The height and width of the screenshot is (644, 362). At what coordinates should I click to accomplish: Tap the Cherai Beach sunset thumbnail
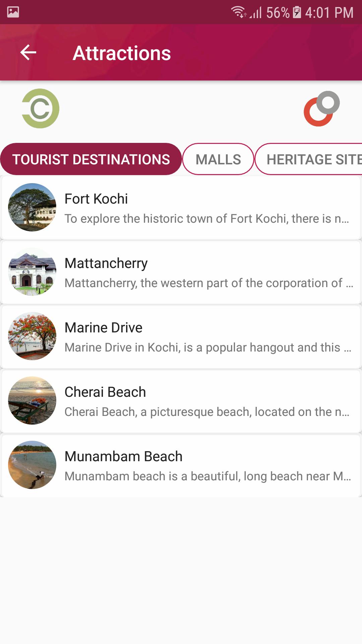pyautogui.click(x=32, y=400)
